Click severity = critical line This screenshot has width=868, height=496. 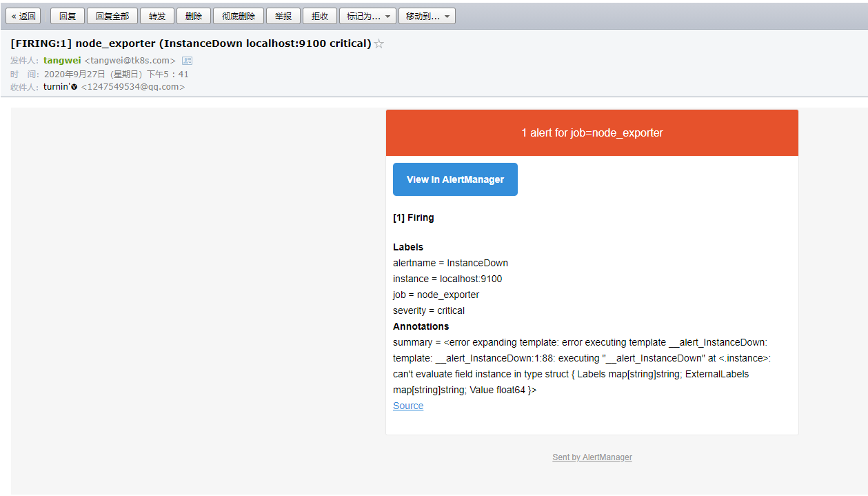(429, 310)
